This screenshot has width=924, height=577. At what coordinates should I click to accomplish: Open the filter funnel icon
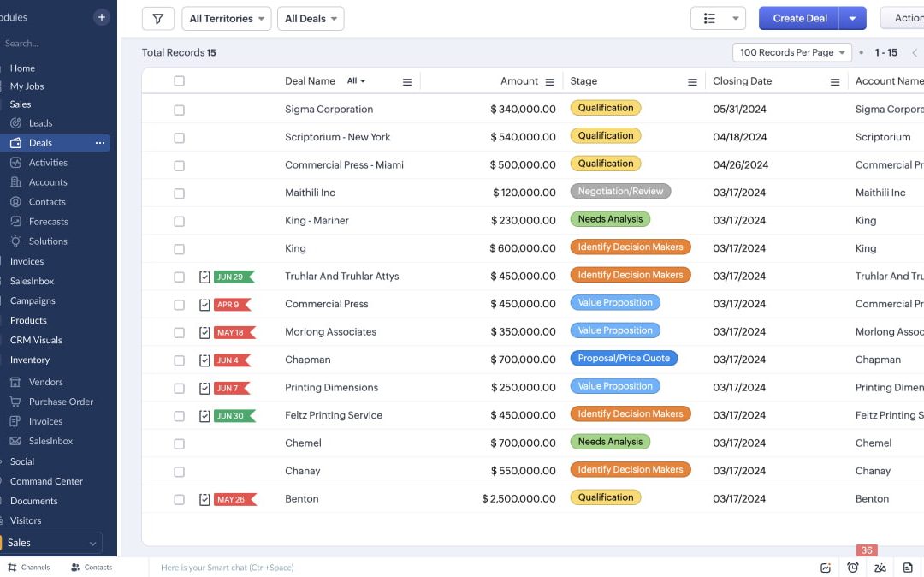158,19
